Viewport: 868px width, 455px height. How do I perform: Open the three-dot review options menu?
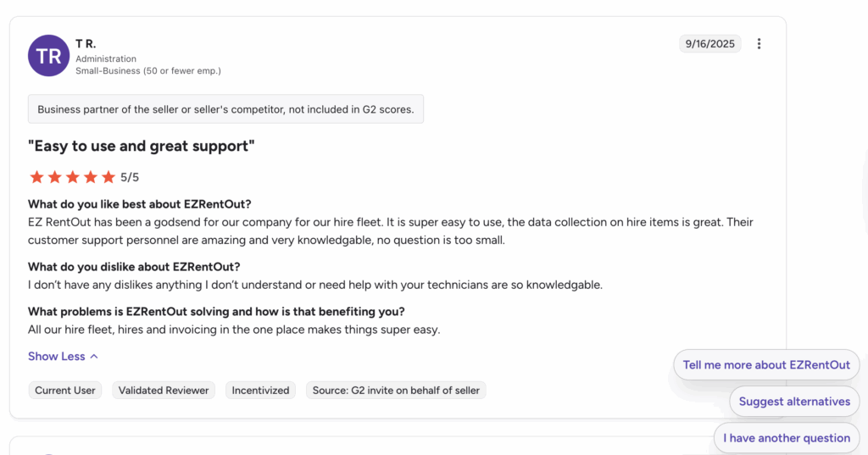click(759, 44)
